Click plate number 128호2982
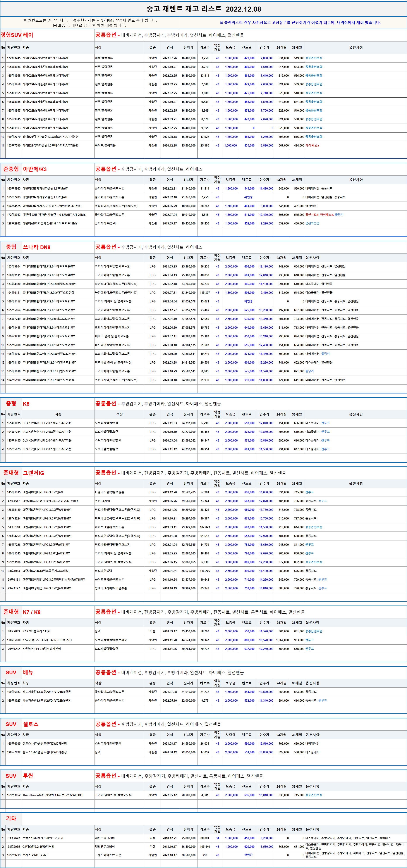This screenshot has height=868, width=407. [x=14, y=223]
